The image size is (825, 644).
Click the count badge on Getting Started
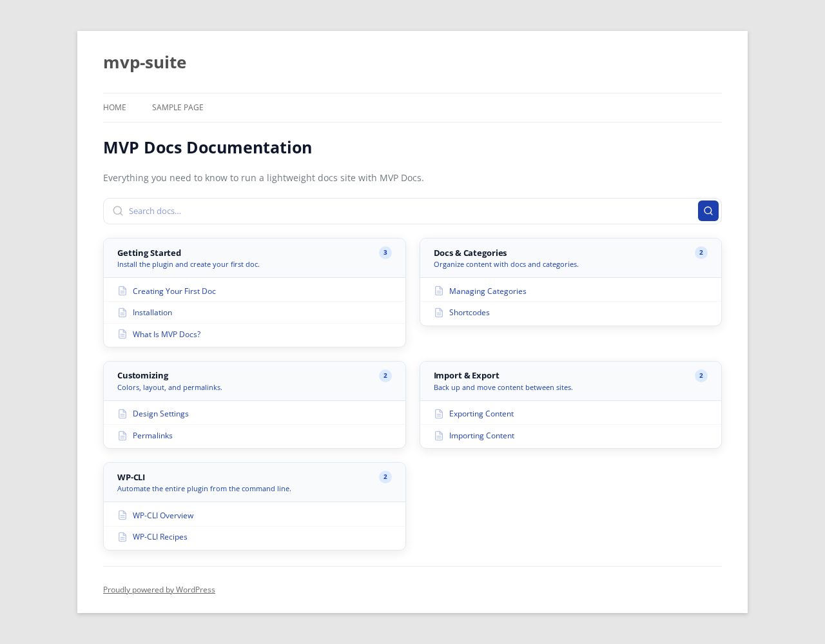point(385,253)
